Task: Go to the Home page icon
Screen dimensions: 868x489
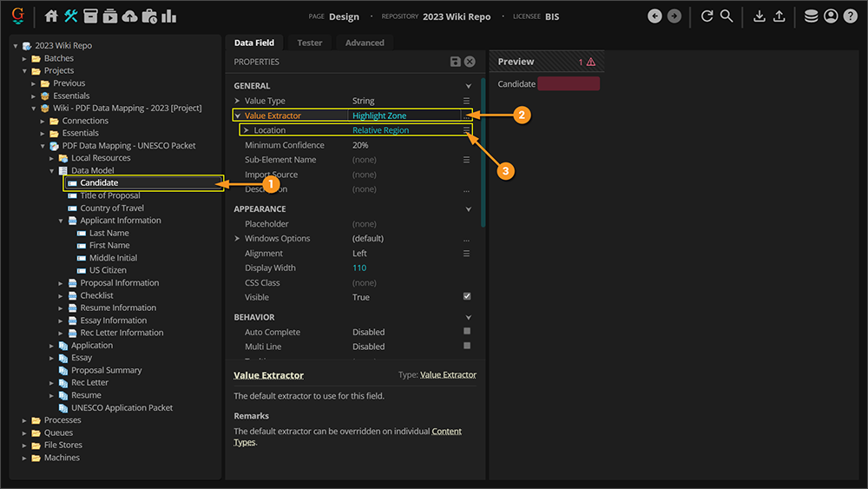Action: click(51, 17)
